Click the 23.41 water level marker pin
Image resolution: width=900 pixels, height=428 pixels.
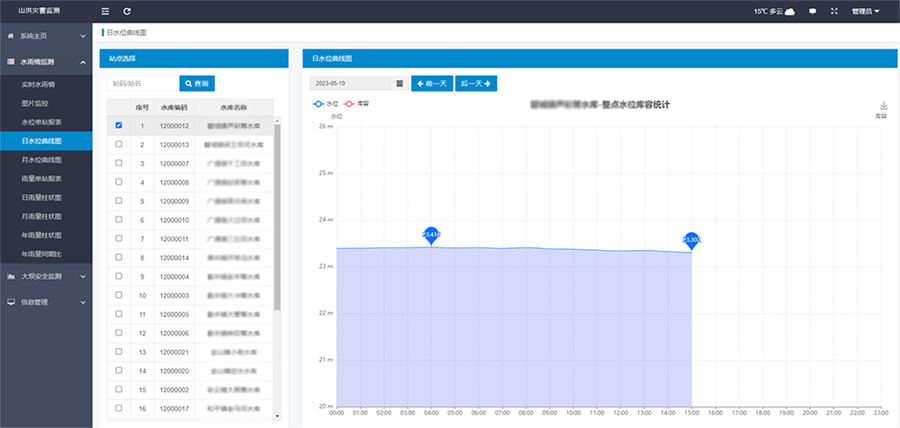[x=431, y=235]
